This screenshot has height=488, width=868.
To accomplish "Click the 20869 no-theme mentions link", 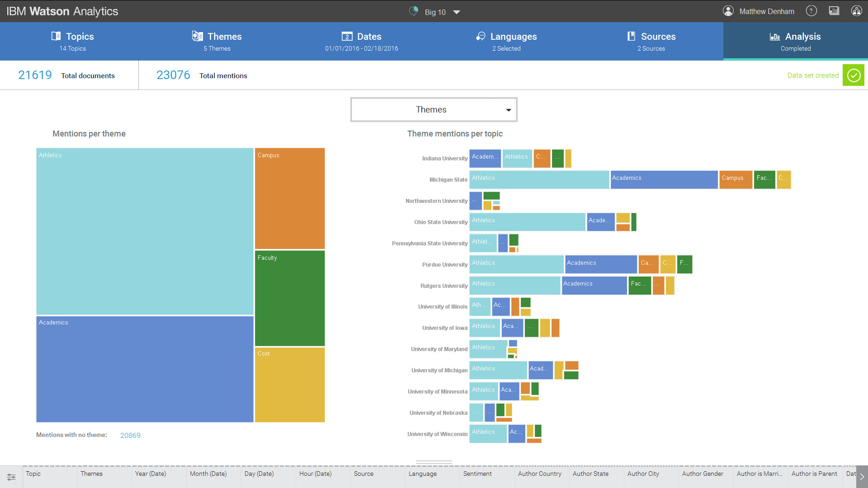I will pyautogui.click(x=130, y=435).
